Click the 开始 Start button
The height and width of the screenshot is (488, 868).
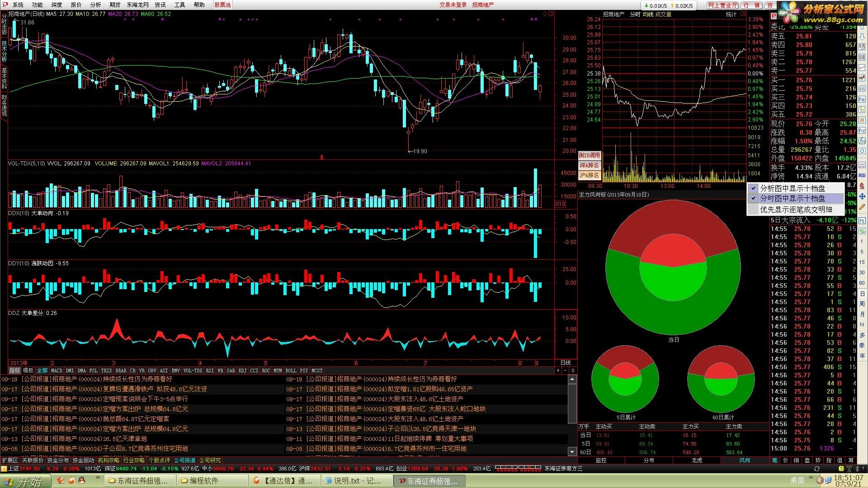[x=25, y=481]
